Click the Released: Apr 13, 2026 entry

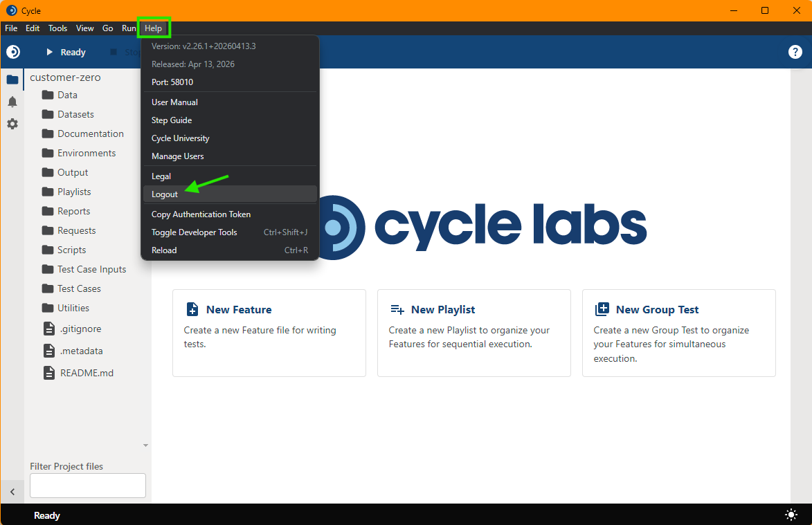pos(230,64)
